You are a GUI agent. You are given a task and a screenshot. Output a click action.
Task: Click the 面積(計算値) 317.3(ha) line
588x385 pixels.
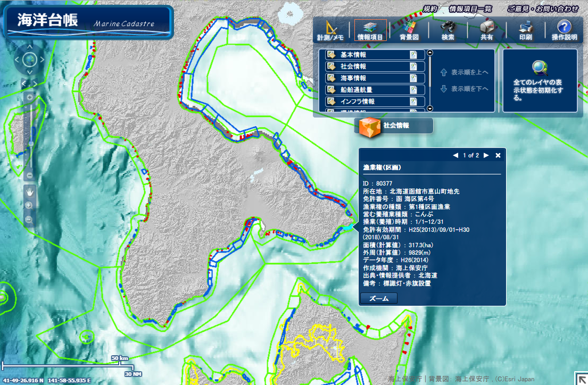pyautogui.click(x=398, y=245)
